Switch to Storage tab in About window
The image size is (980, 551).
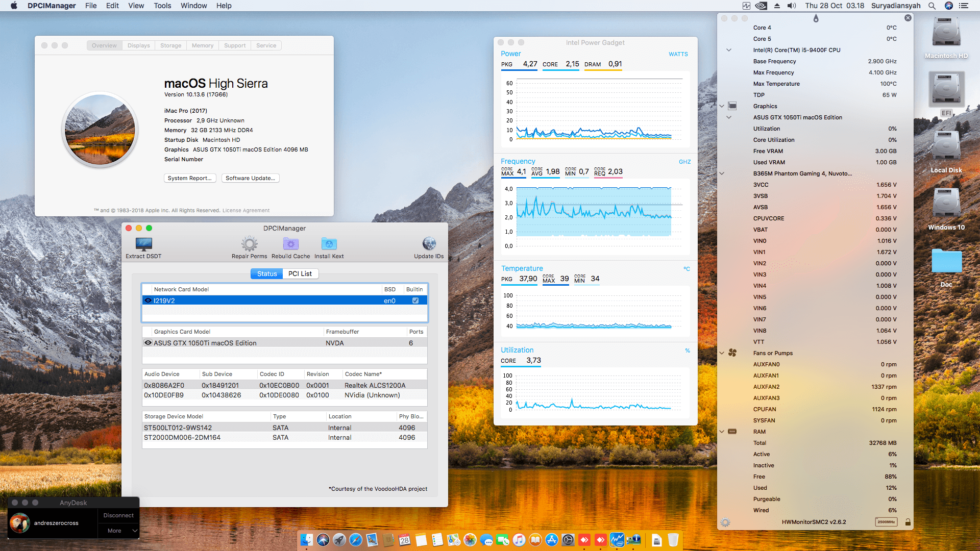pos(170,45)
